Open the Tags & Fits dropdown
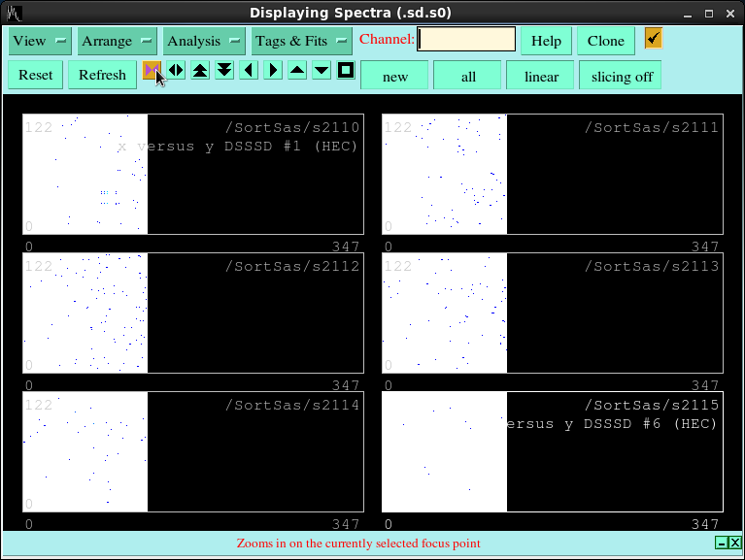745x560 pixels. 302,41
